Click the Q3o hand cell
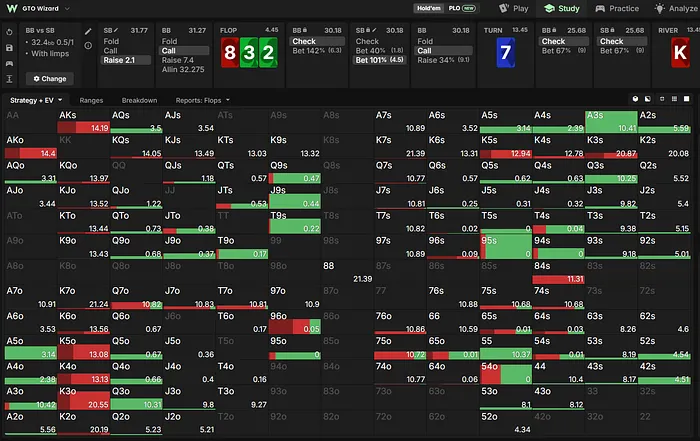The width and height of the screenshot is (700, 441). 136,398
